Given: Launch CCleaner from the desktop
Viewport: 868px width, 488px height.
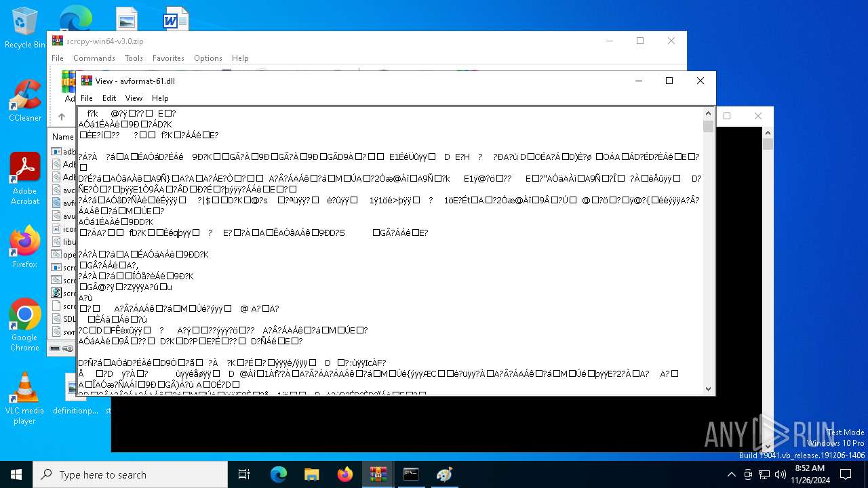Looking at the screenshot, I should click(x=25, y=101).
